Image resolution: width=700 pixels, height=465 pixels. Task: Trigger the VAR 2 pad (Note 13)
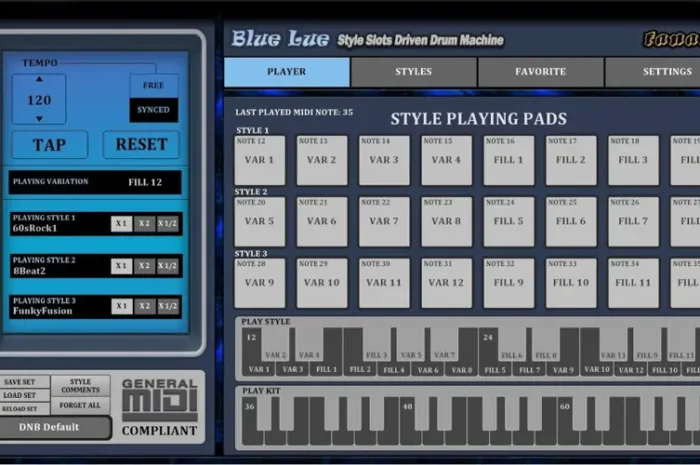click(x=321, y=160)
